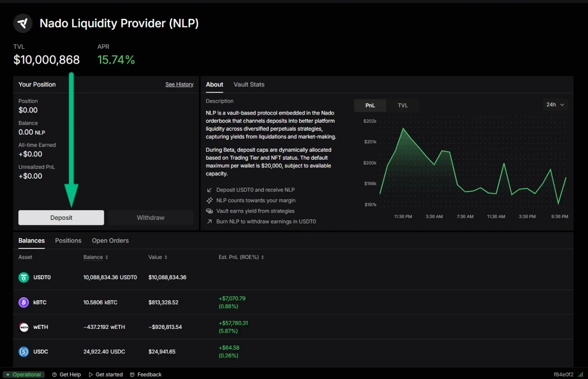Click the arrow icon beside 'Burn NLP to withdraw'
This screenshot has width=588, height=379.
(x=209, y=222)
